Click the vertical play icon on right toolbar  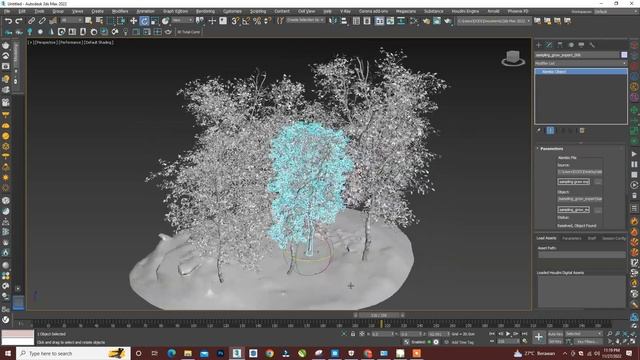(634, 154)
